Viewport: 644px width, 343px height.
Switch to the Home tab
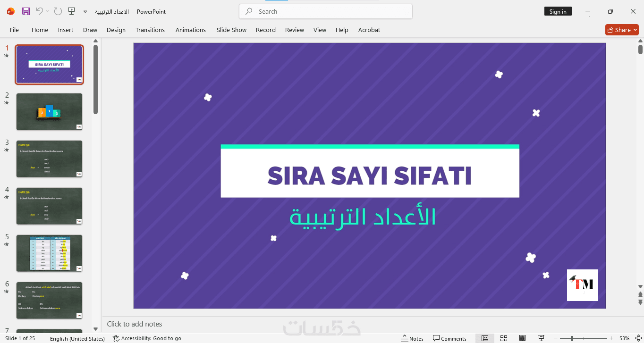point(40,30)
